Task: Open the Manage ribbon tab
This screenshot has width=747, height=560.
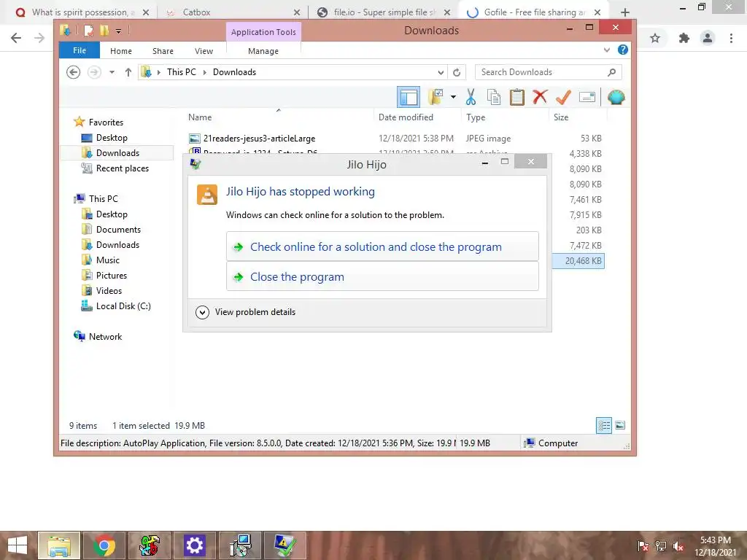Action: point(263,51)
